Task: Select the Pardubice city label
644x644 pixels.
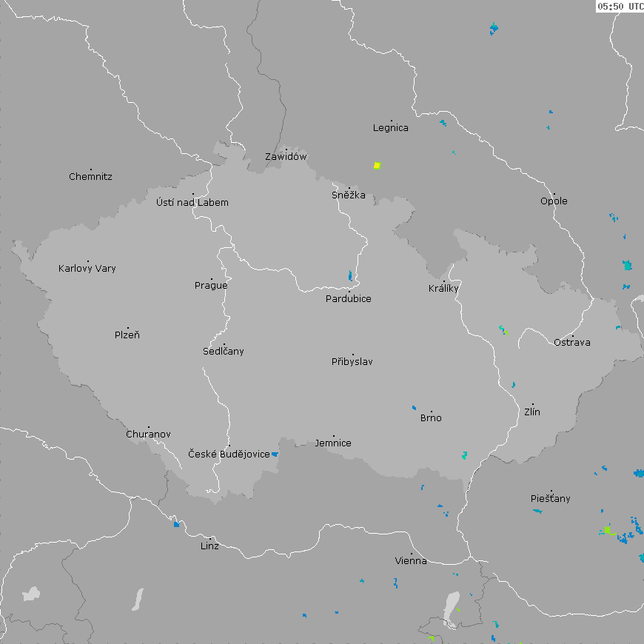Action: [x=349, y=298]
